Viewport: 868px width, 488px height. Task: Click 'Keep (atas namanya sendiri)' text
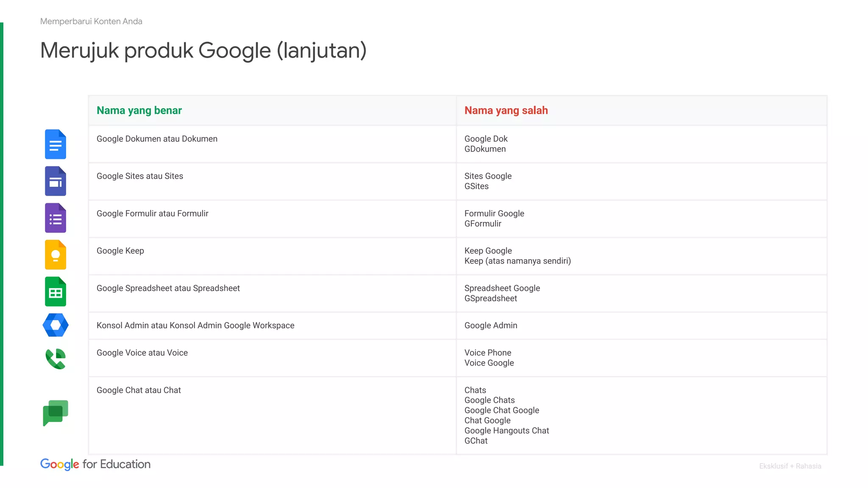pos(517,261)
